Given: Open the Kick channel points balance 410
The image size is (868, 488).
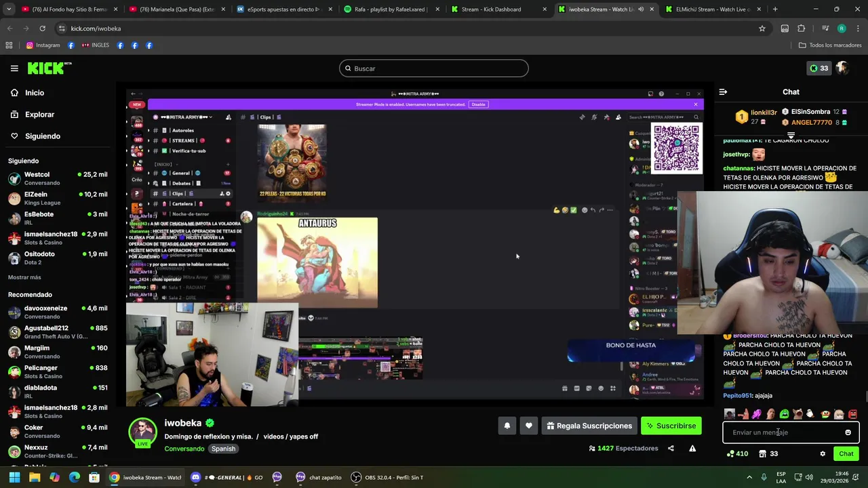Looking at the screenshot, I should pyautogui.click(x=737, y=454).
